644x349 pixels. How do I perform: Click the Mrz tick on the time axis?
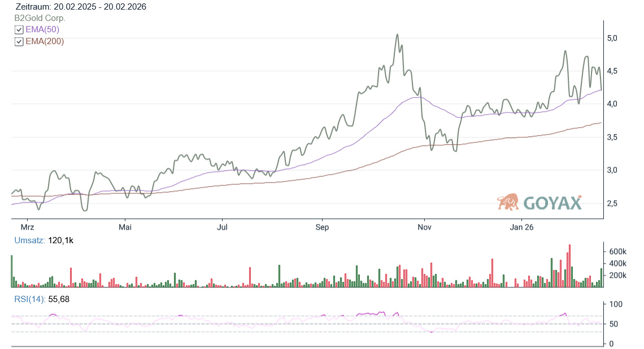point(28,227)
